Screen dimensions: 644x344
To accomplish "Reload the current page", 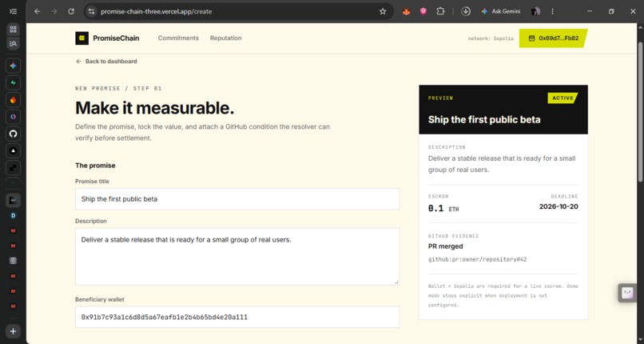I will pyautogui.click(x=71, y=11).
